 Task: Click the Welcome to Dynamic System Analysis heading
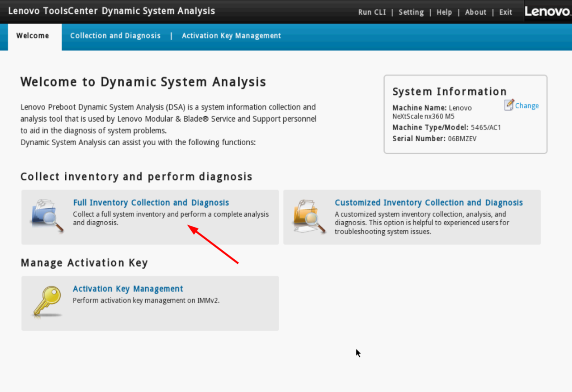click(143, 82)
